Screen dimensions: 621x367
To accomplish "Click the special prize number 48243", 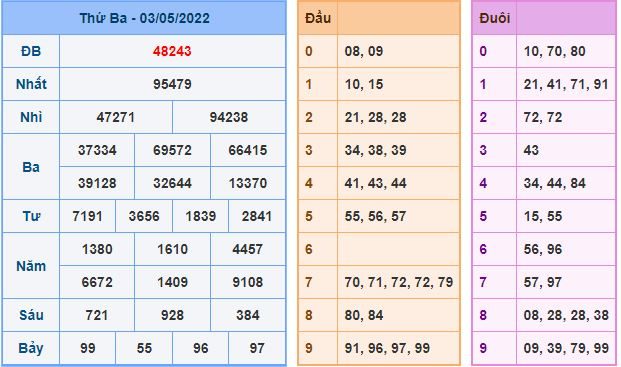I will 172,51.
